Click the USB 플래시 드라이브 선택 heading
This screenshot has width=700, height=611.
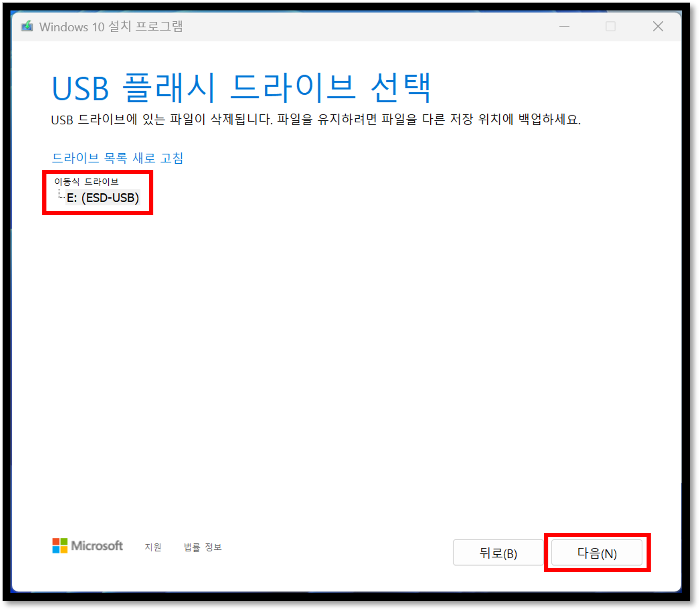(241, 88)
